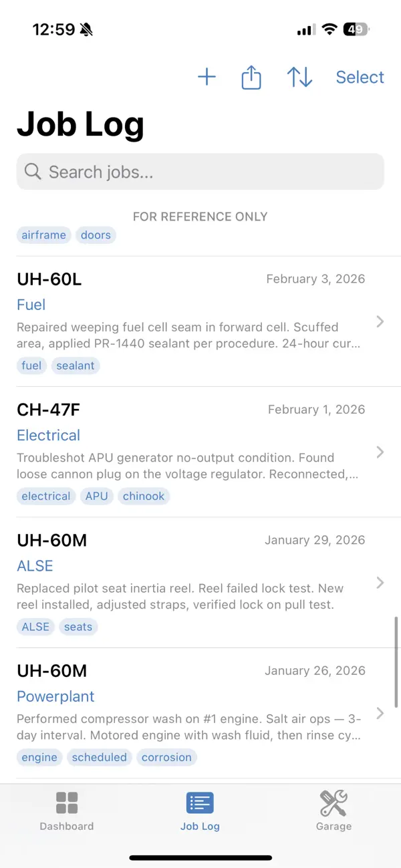Toggle the chinook tag on the CH-47F entry
The width and height of the screenshot is (401, 868).
tap(144, 496)
